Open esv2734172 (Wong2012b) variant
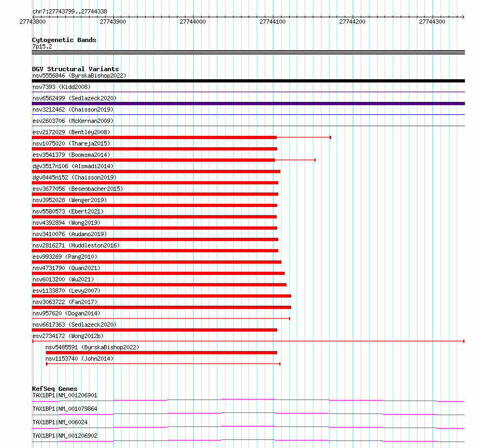The image size is (480, 448). tap(68, 336)
